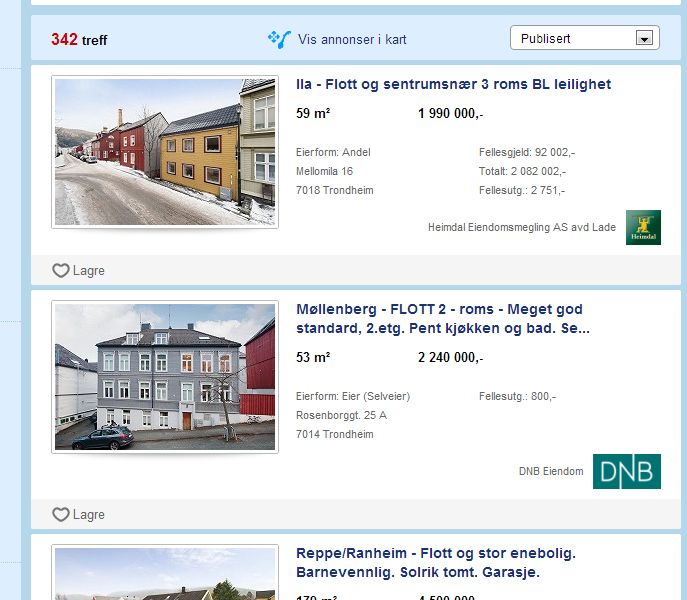View the Ila yellow house photo

(x=165, y=152)
